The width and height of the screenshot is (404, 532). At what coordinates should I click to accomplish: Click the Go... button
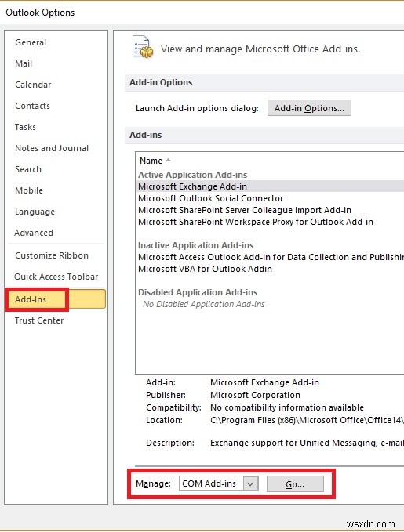[x=295, y=484]
